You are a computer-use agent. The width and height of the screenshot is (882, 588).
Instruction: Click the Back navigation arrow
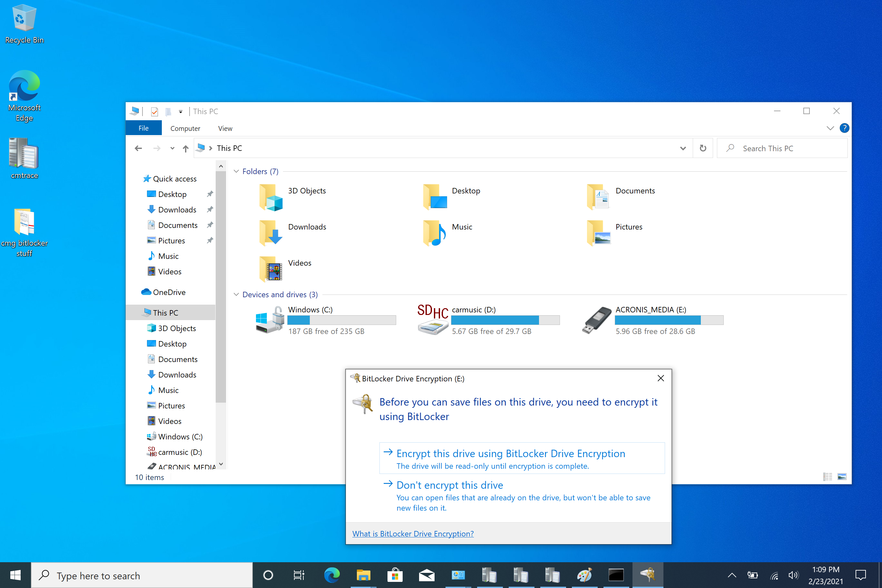138,149
